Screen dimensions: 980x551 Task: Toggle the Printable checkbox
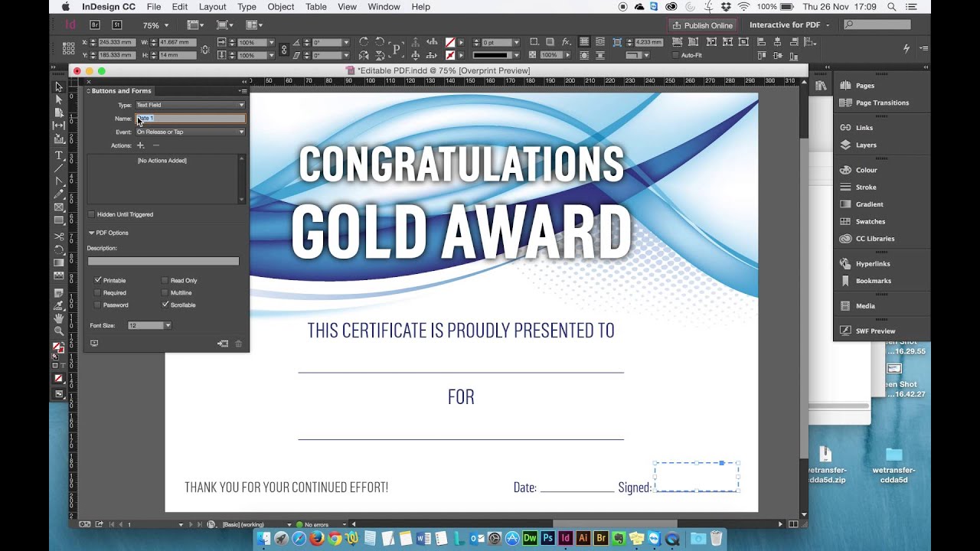click(x=97, y=280)
